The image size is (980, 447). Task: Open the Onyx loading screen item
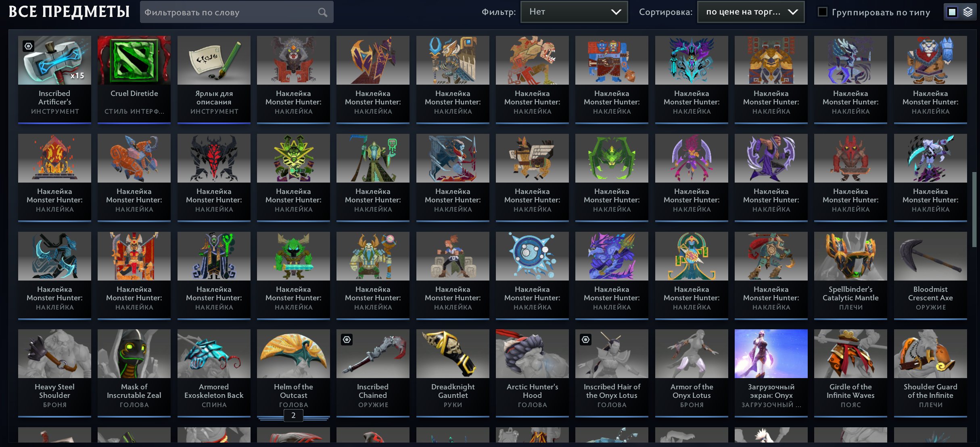[x=771, y=372]
